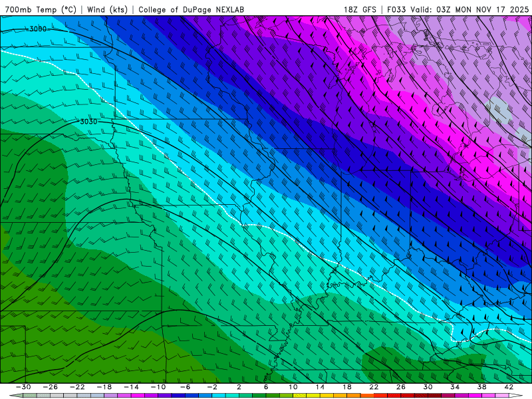Click the -2 legend value
532x399 pixels.
point(212,387)
